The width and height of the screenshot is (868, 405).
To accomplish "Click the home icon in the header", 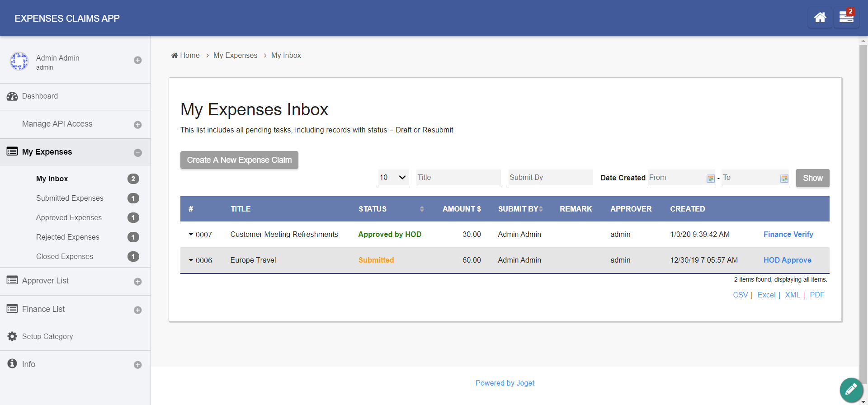I will coord(820,18).
